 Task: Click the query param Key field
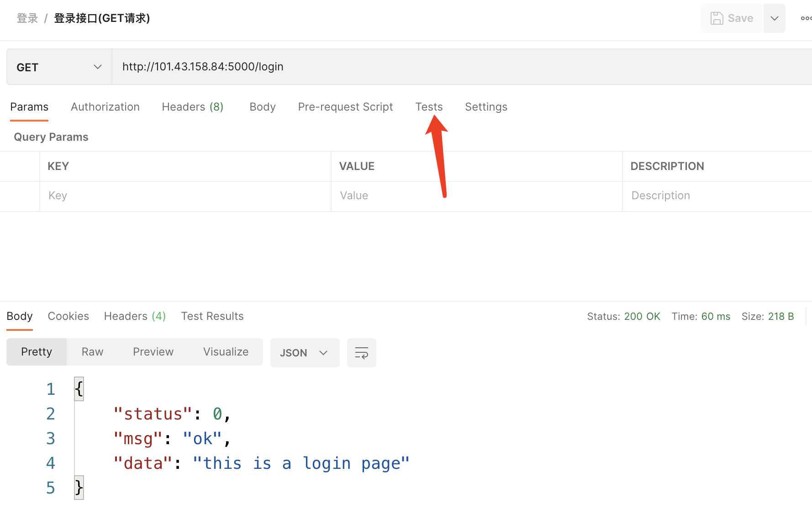185,196
